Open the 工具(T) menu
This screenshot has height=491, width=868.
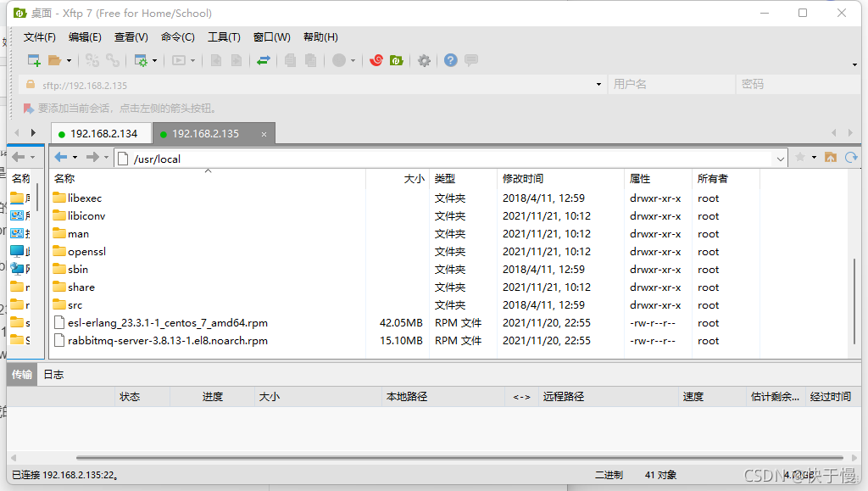(x=224, y=37)
